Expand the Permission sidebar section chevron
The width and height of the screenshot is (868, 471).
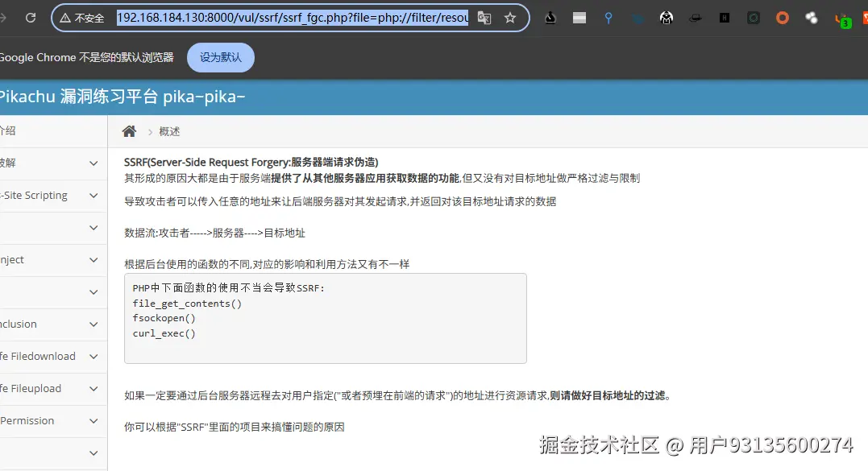tap(93, 421)
